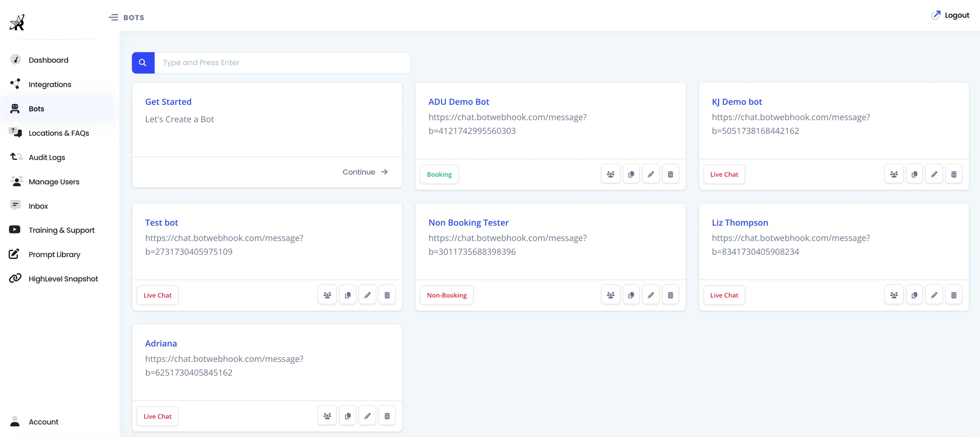
Task: Click Continue on Get Started card
Action: [365, 172]
